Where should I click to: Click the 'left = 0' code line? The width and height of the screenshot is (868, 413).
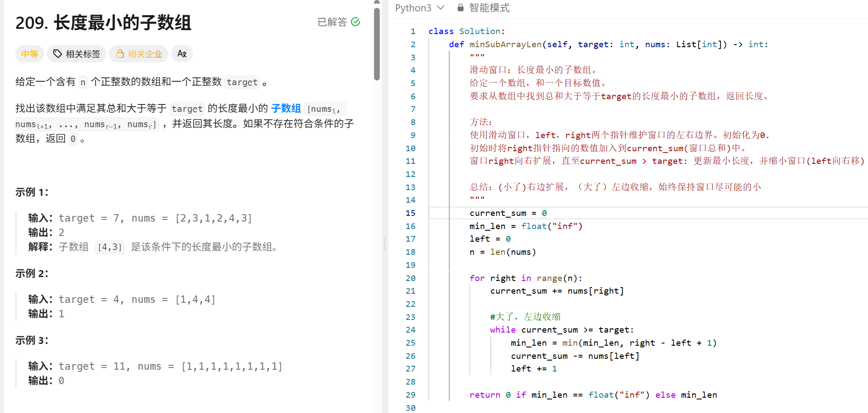coord(490,239)
